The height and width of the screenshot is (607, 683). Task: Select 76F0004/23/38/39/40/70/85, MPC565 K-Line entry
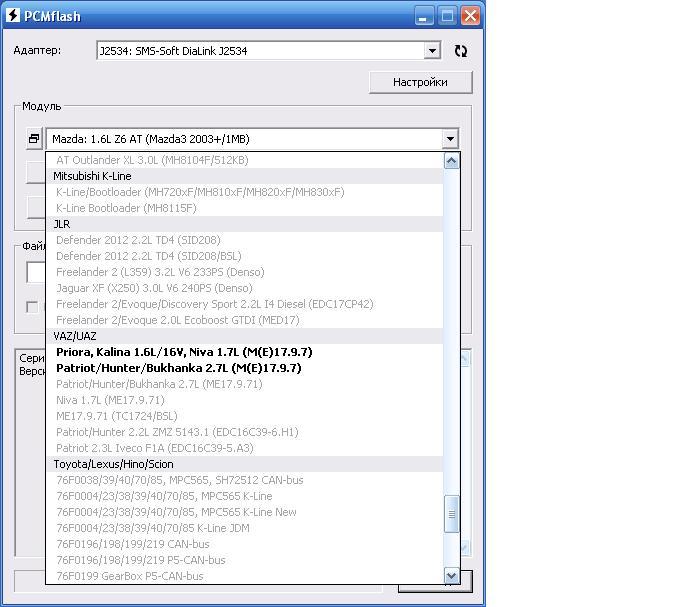click(244, 496)
